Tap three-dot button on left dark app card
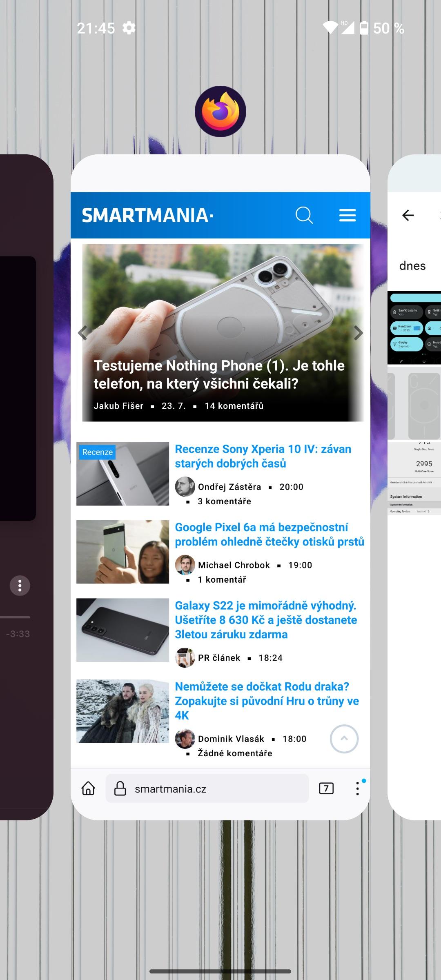 (x=20, y=586)
